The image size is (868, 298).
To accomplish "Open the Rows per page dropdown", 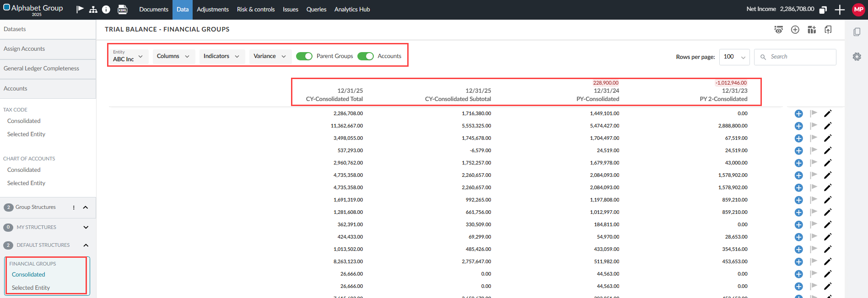I will coord(734,57).
